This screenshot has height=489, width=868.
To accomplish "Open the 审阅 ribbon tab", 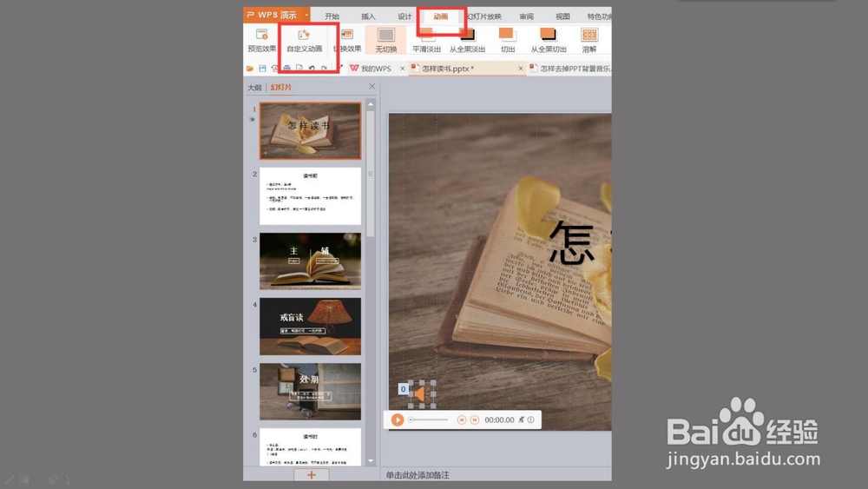I will tap(527, 17).
